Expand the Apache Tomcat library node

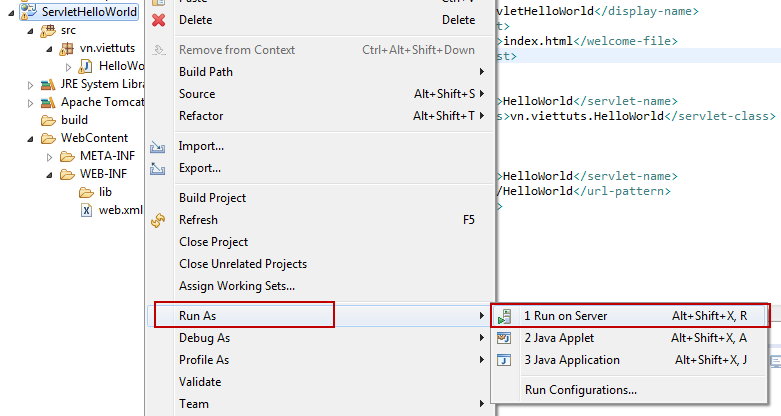coord(30,103)
